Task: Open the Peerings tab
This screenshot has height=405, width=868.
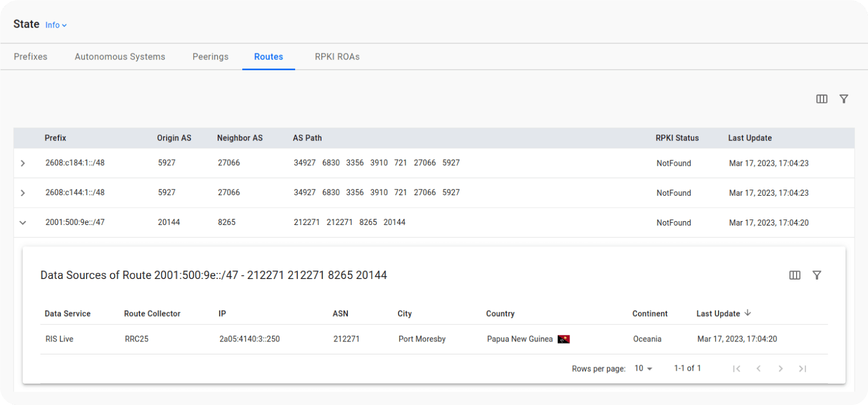Action: pyautogui.click(x=210, y=57)
